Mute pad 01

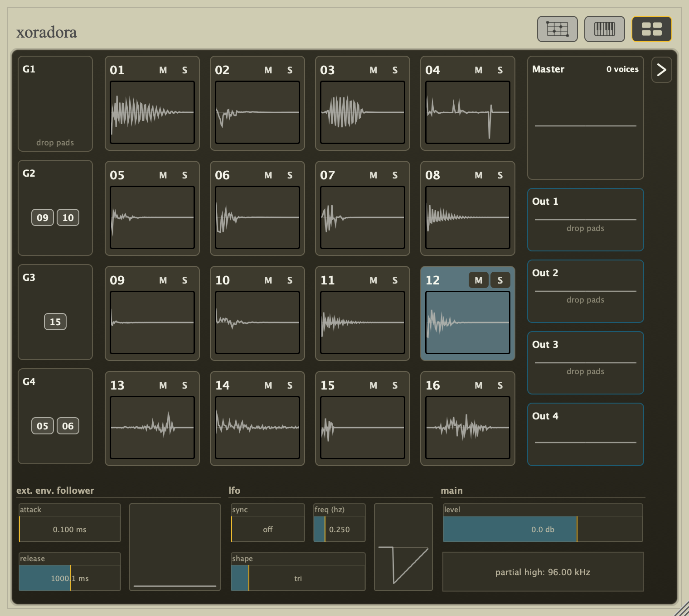click(x=163, y=70)
